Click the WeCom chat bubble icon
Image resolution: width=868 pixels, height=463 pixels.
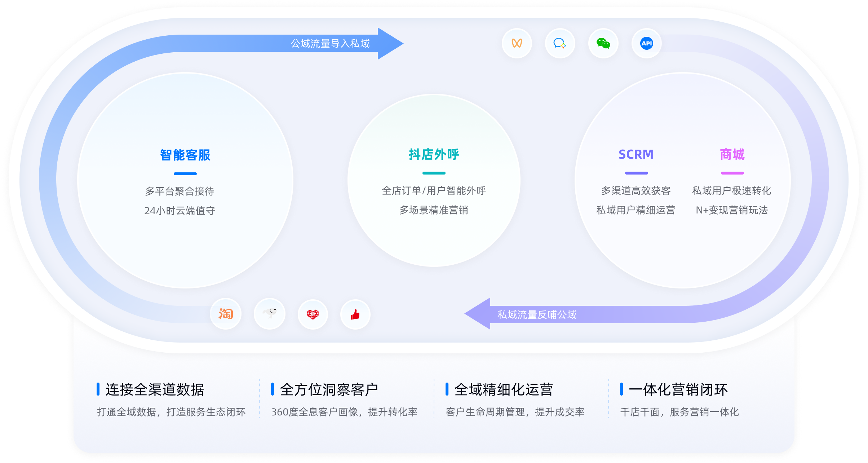(x=560, y=43)
